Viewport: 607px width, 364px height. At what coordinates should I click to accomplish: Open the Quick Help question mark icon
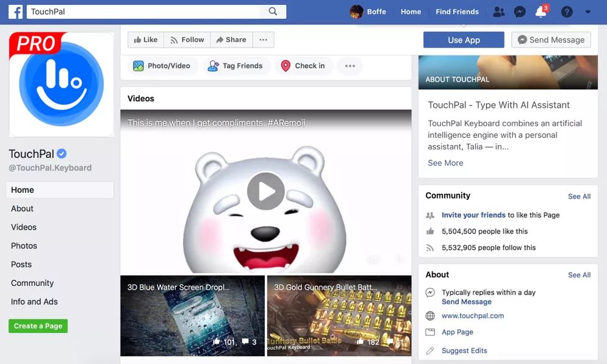[567, 12]
